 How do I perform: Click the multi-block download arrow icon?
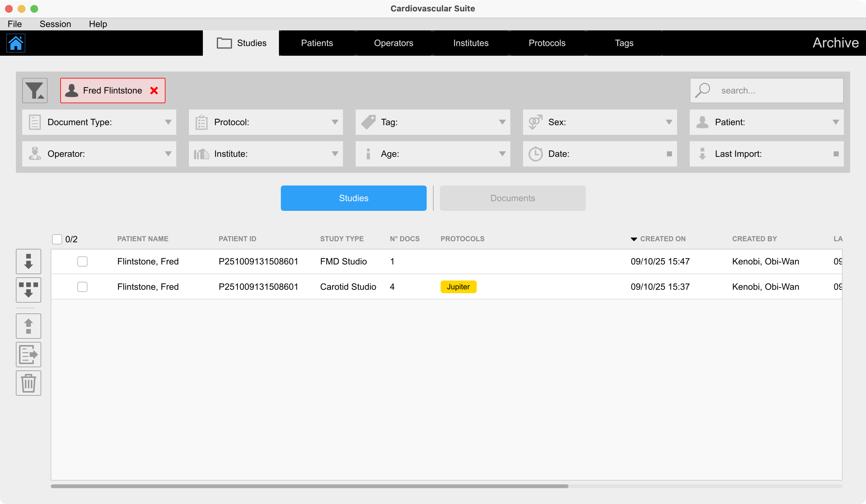coord(29,290)
